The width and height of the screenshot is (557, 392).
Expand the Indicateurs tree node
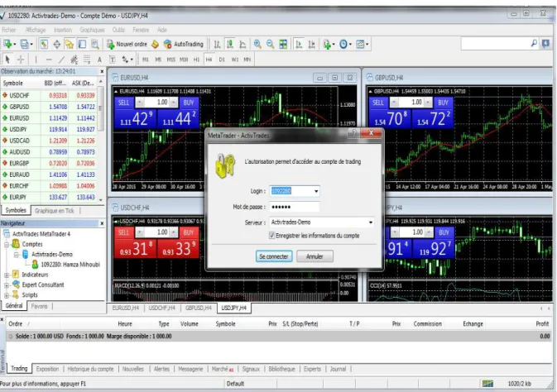(7, 275)
